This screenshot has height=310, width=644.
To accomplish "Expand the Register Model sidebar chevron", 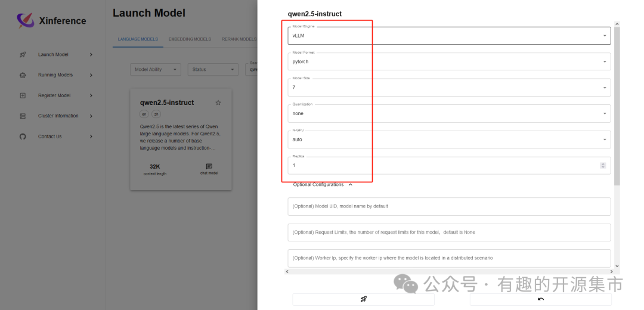I will pyautogui.click(x=91, y=95).
